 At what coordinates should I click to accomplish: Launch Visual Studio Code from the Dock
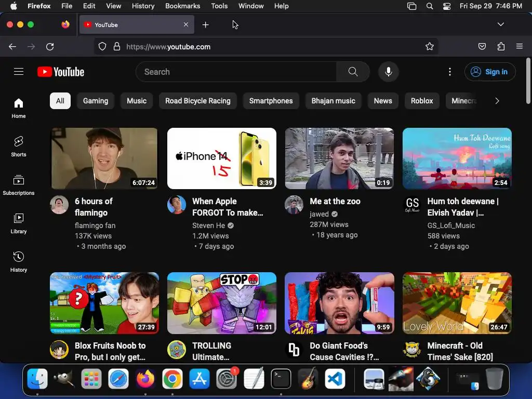(x=335, y=379)
